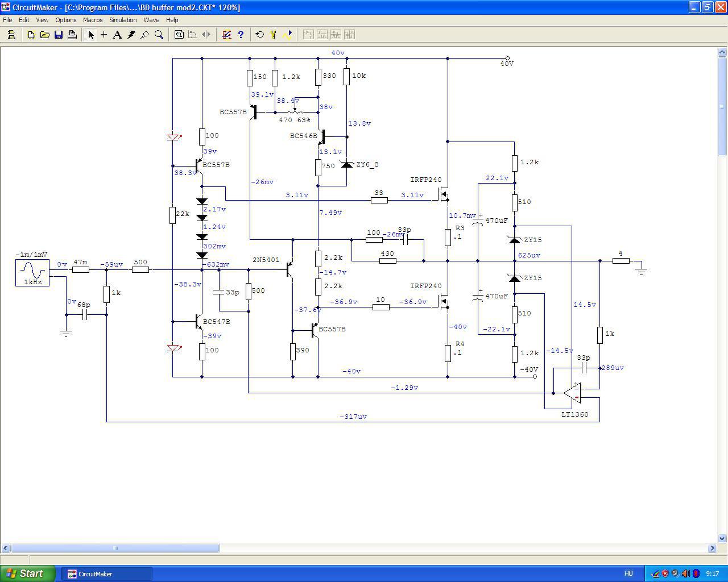Click the 40V supply terminal label
The height and width of the screenshot is (582, 728).
(x=507, y=64)
